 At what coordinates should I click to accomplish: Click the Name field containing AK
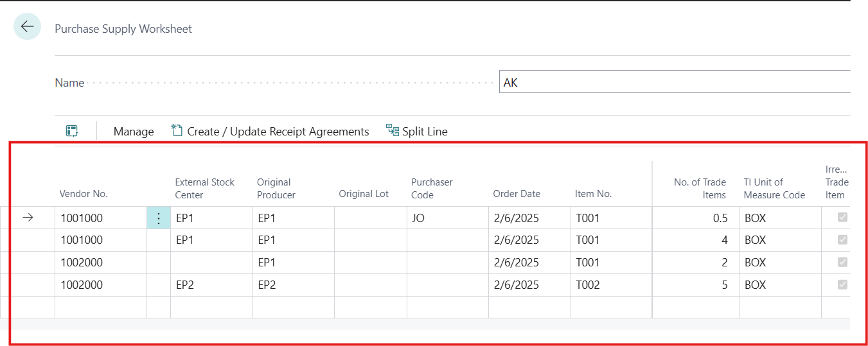[675, 83]
